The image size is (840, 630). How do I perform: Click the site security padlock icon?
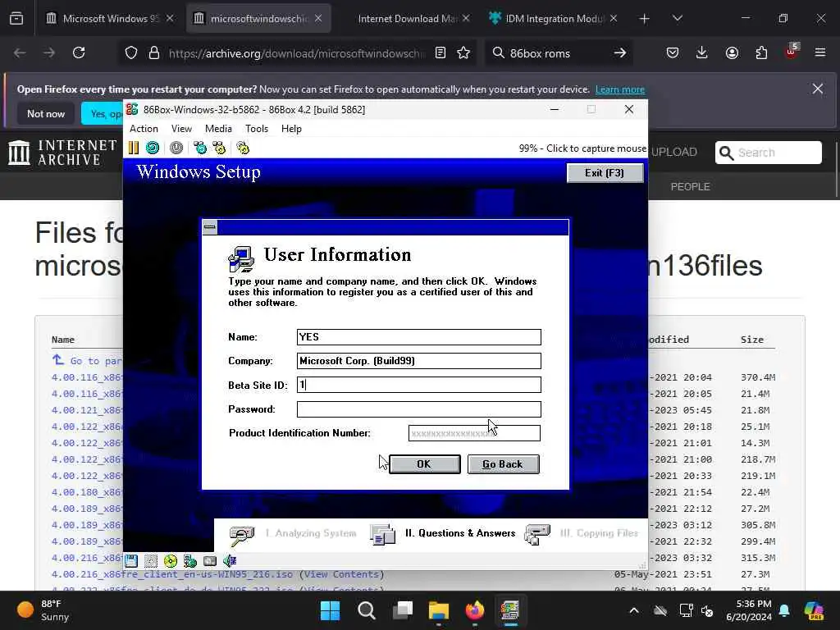(154, 52)
